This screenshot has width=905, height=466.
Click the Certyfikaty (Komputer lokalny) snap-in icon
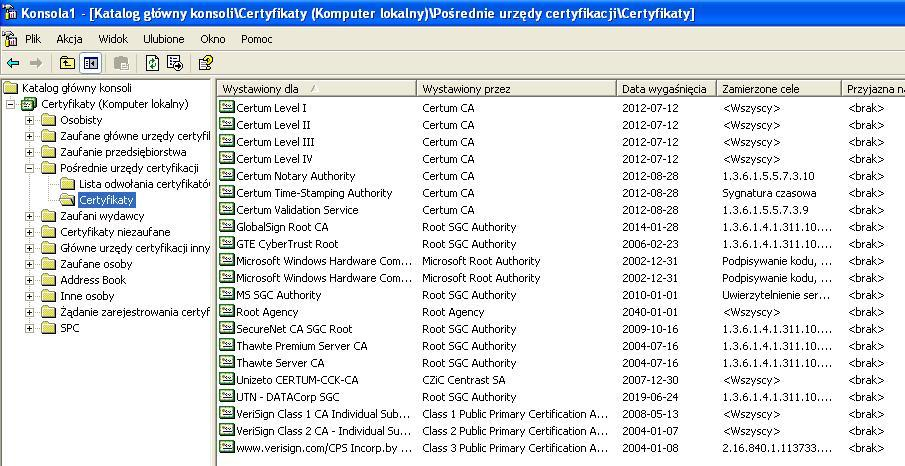click(x=29, y=104)
